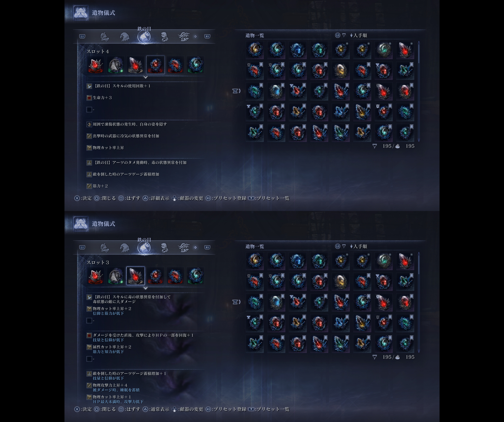This screenshot has height=422, width=504.
Task: Open the 入手順 sort order in スロット4 screen
Action: pos(359,35)
